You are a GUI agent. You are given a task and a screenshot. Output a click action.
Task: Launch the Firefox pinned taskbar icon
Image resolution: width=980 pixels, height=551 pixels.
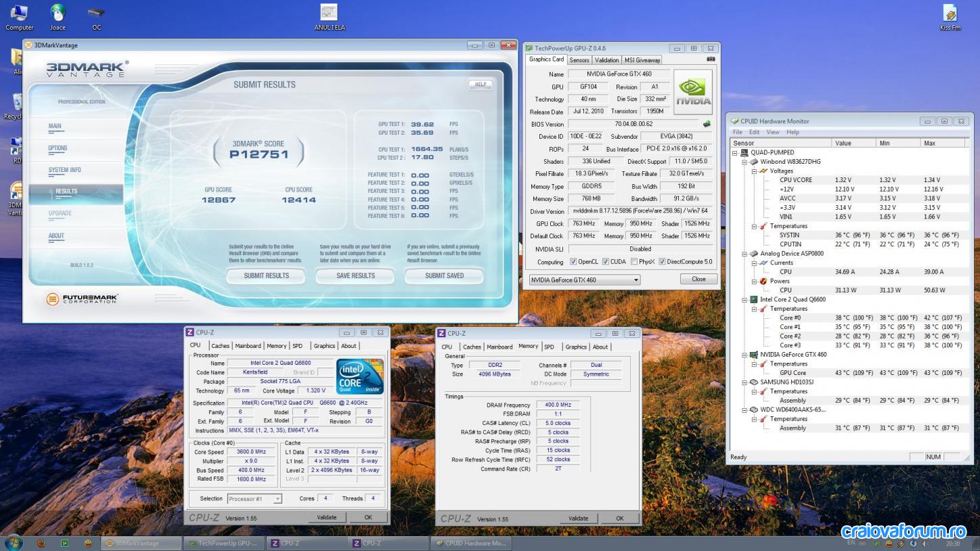click(41, 543)
